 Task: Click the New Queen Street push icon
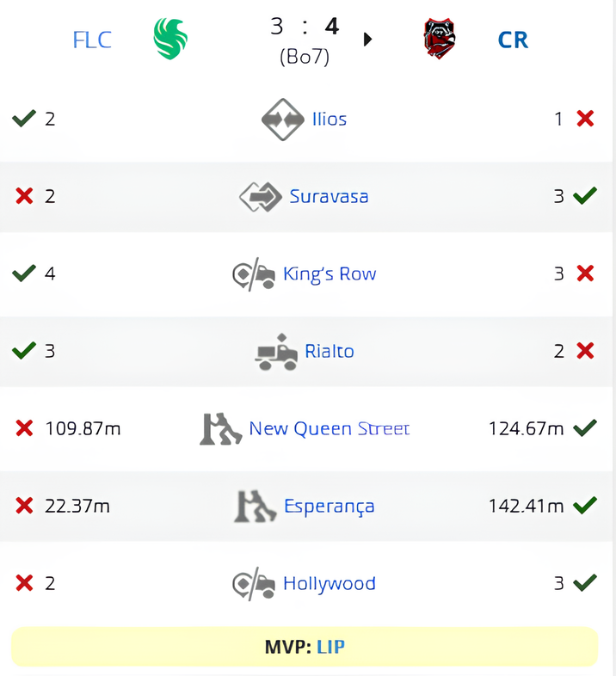[219, 428]
